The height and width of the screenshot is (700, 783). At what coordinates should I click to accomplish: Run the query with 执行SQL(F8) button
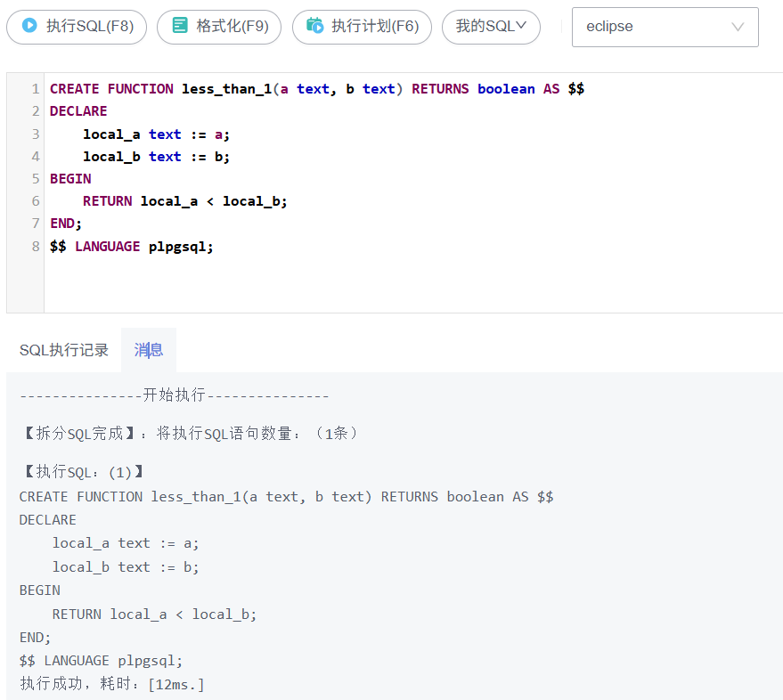[x=77, y=27]
